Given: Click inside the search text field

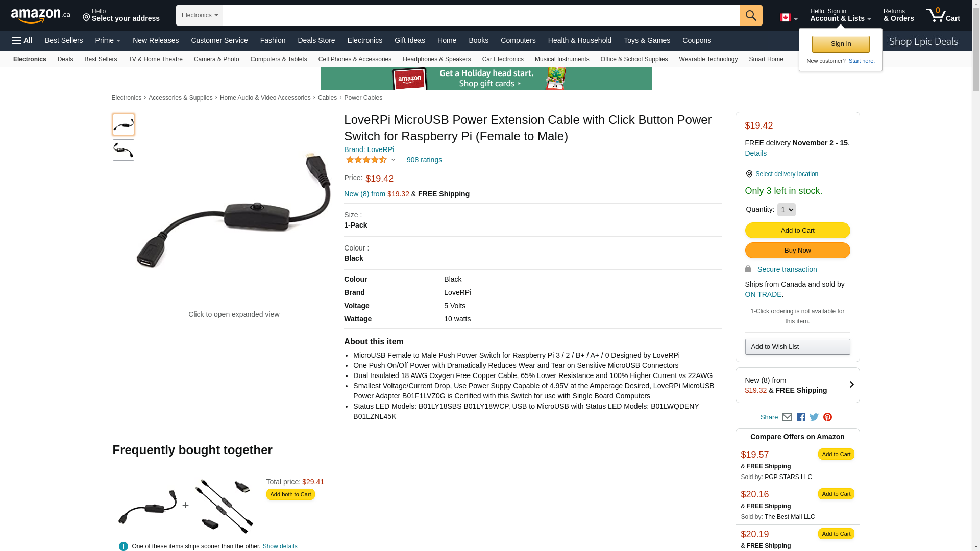Looking at the screenshot, I should tap(481, 15).
